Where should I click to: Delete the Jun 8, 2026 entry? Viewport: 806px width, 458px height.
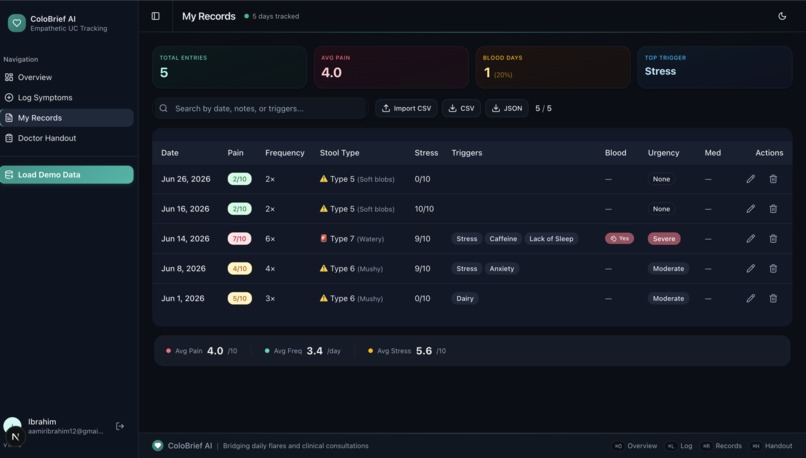(x=773, y=268)
